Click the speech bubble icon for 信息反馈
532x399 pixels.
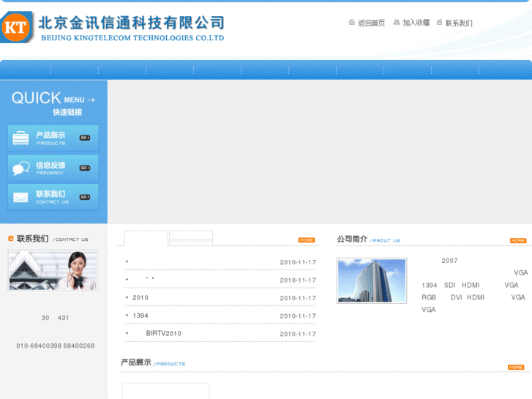(x=21, y=168)
